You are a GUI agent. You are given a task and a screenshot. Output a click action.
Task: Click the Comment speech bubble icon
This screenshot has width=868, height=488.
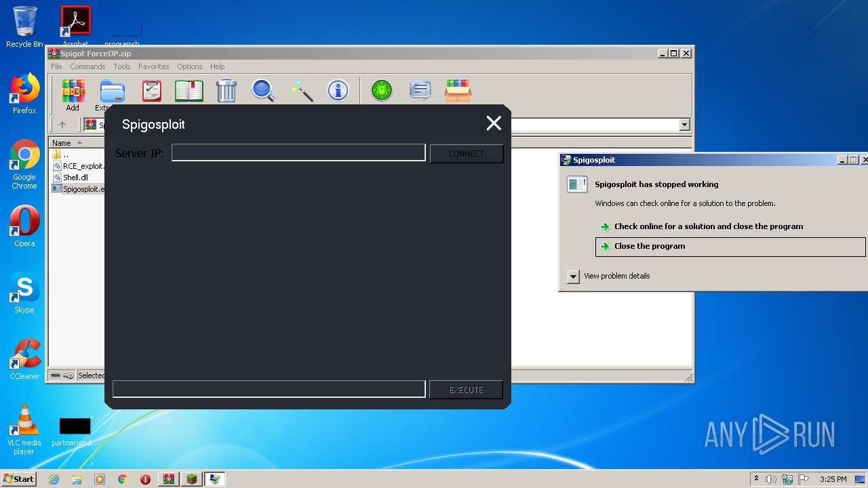tap(420, 91)
